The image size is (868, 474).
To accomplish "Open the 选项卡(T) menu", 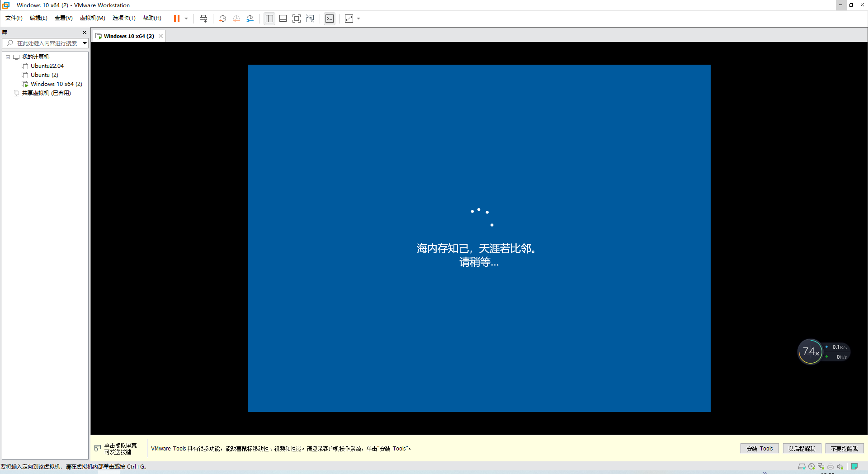I will pos(124,18).
